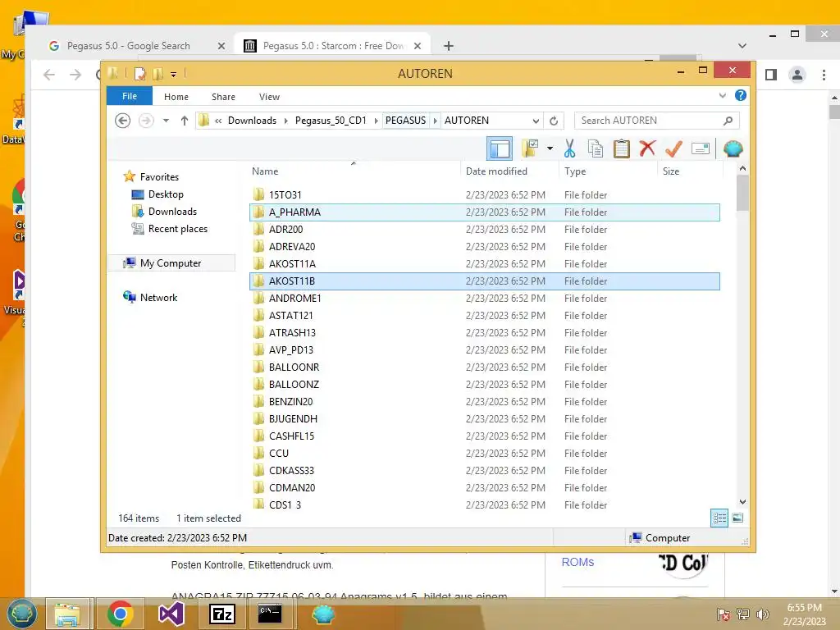Viewport: 840px width, 630px height.
Task: Open a new Chrome tab
Action: (449, 46)
